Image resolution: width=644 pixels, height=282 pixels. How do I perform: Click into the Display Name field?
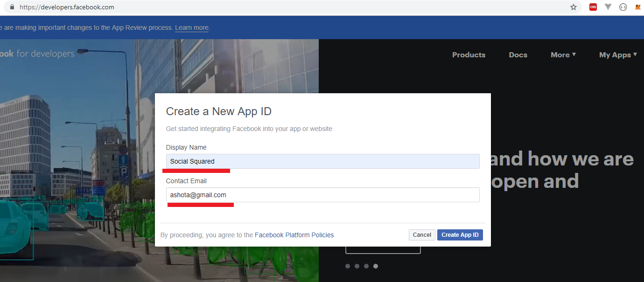coord(322,161)
